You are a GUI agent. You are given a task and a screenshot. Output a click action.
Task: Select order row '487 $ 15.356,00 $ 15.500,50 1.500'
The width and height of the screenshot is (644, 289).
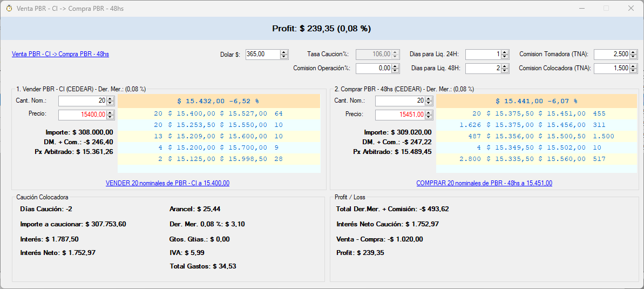click(537, 137)
